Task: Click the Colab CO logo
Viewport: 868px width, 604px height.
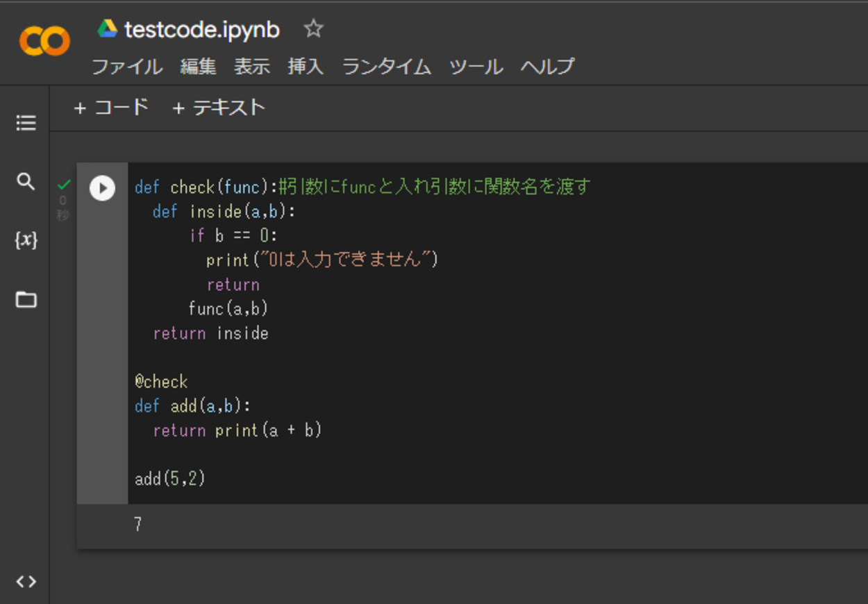Action: click(44, 41)
